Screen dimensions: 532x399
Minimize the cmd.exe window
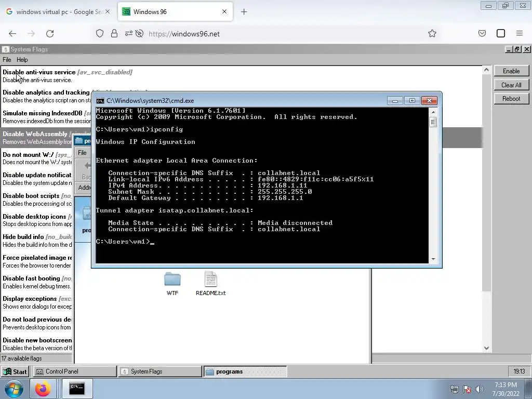pos(395,101)
